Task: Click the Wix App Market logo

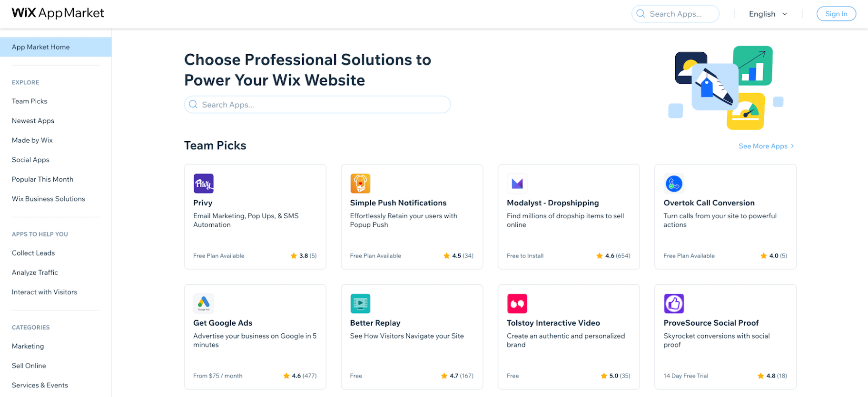Action: click(57, 13)
